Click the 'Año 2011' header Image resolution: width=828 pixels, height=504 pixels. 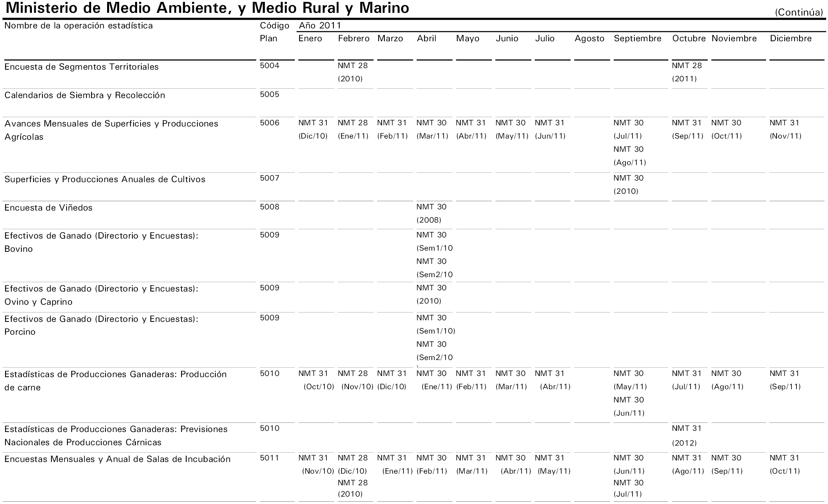point(320,26)
